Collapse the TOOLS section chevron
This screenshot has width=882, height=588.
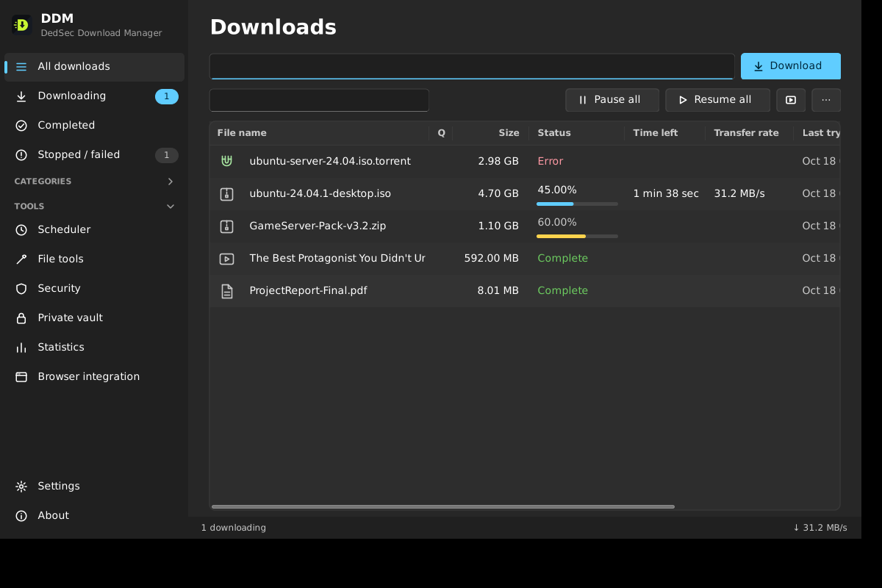click(171, 207)
